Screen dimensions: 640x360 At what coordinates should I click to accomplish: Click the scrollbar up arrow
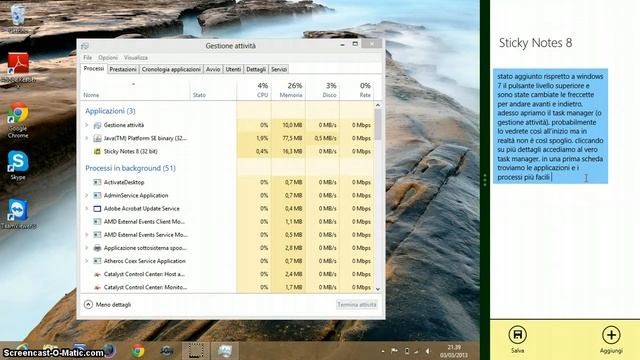(x=378, y=105)
